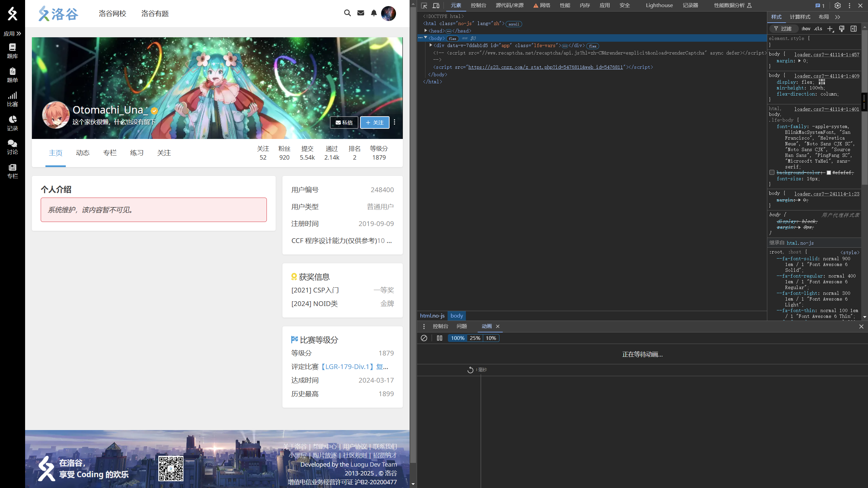868x488 pixels.
Task: Open the mail envelope icon in header
Action: [361, 13]
